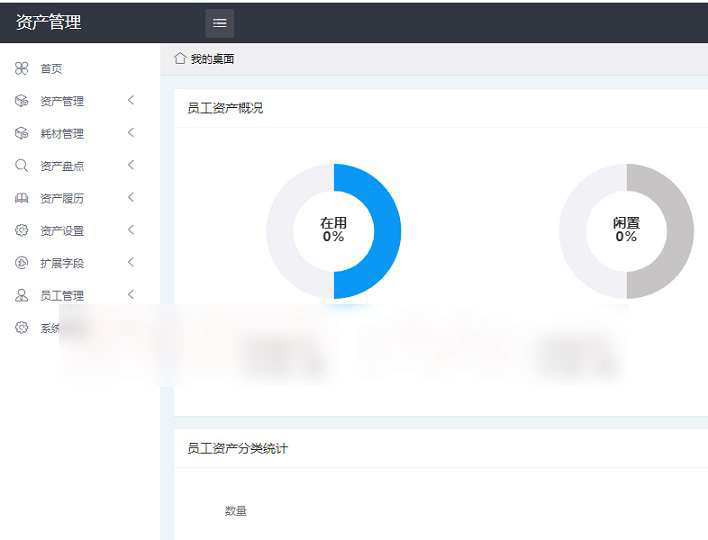Click the gray 闲置 donut chart segment
The width and height of the screenshot is (708, 540).
tap(679, 231)
